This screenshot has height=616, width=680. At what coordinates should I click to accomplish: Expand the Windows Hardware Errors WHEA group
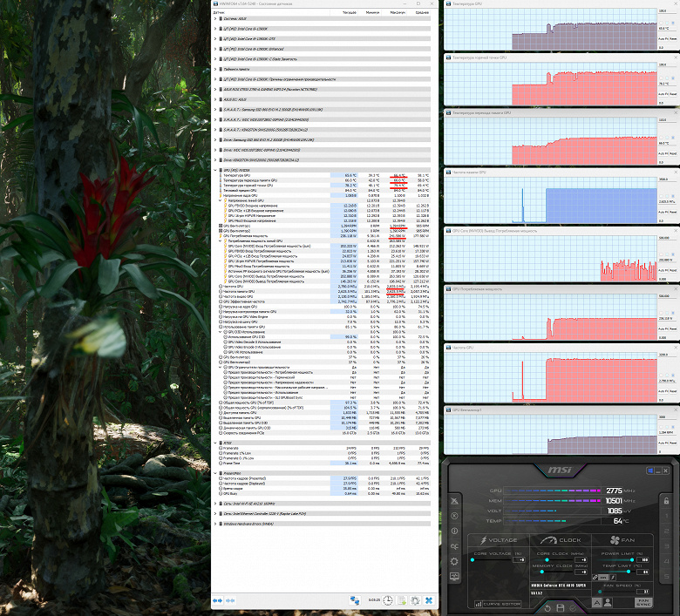click(215, 524)
